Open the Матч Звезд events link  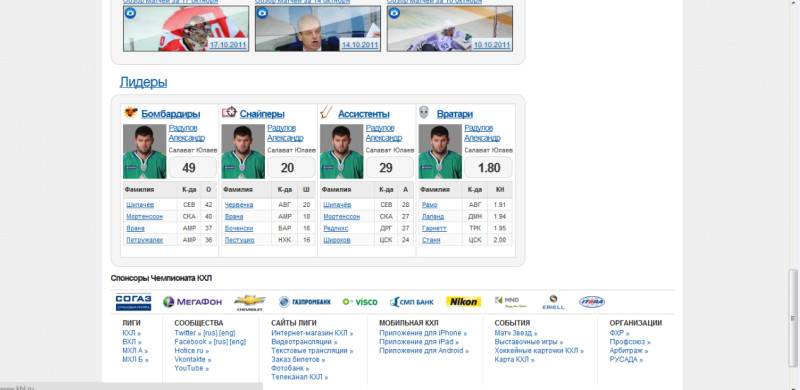click(x=516, y=333)
